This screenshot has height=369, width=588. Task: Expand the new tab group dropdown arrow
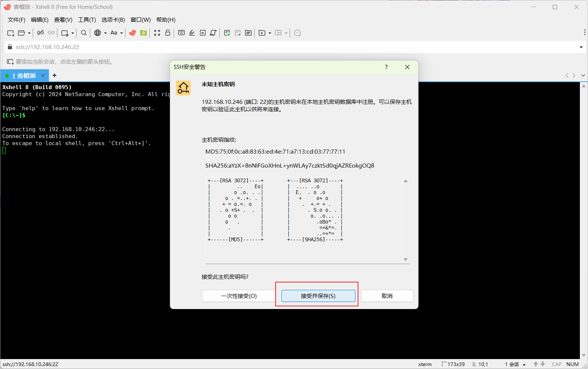coord(270,33)
